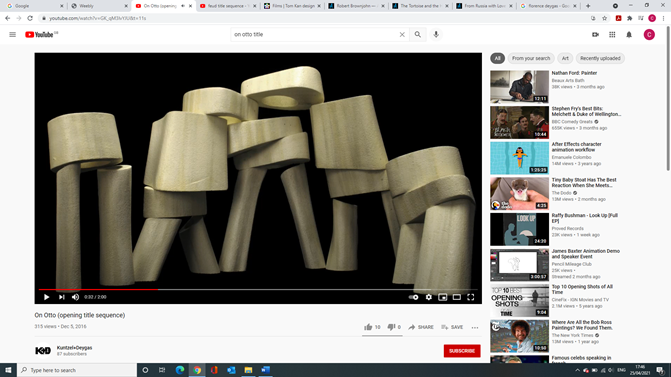Enter full screen mode
671x377 pixels.
(471, 297)
